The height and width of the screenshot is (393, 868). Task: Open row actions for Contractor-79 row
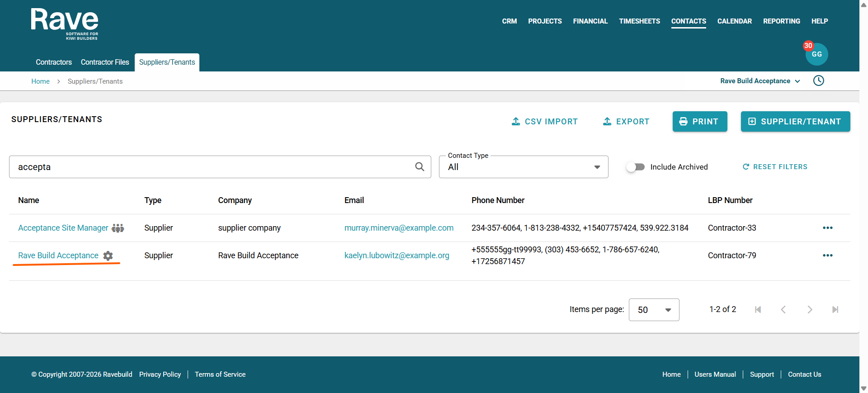pos(828,256)
